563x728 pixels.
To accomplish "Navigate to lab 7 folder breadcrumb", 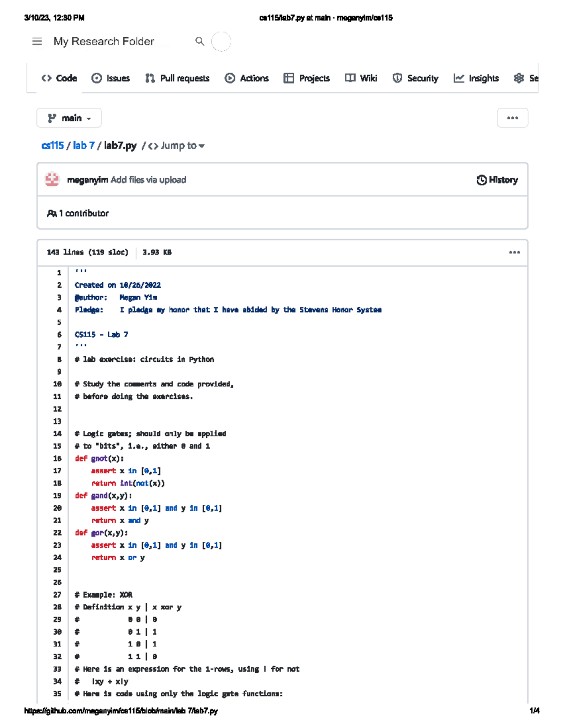I will [84, 146].
